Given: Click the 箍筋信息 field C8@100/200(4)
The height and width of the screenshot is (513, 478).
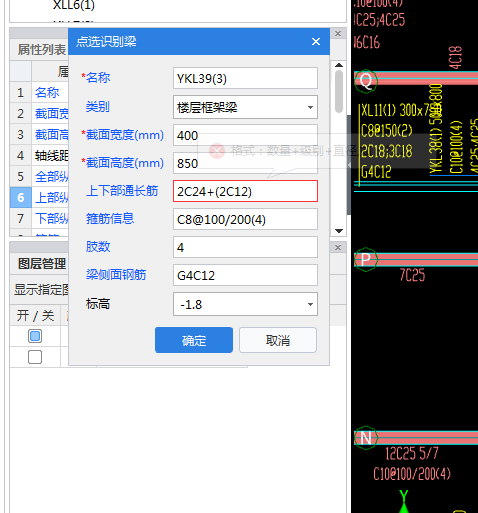Looking at the screenshot, I should point(245,219).
